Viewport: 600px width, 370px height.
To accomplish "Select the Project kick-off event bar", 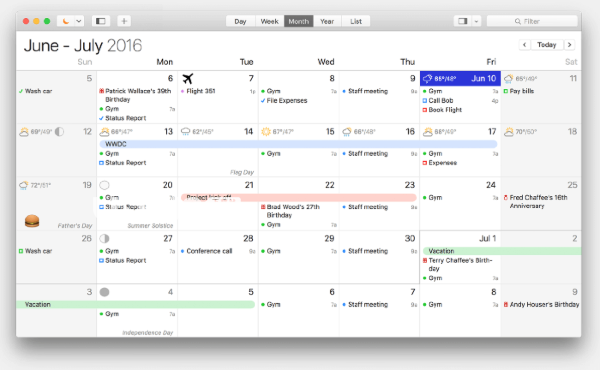I will (x=298, y=197).
